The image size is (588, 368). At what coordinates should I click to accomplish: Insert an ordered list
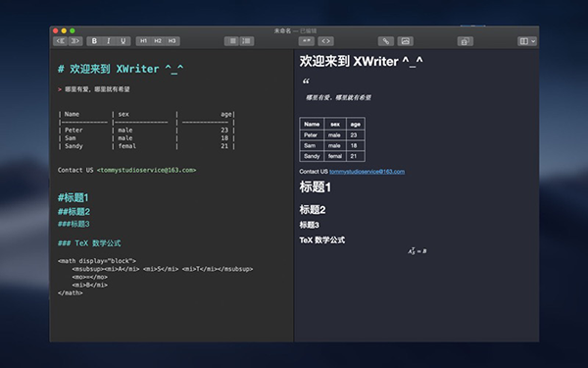point(247,41)
